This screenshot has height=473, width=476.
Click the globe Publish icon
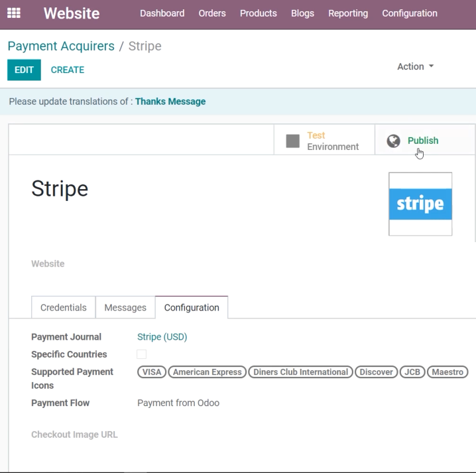(393, 141)
